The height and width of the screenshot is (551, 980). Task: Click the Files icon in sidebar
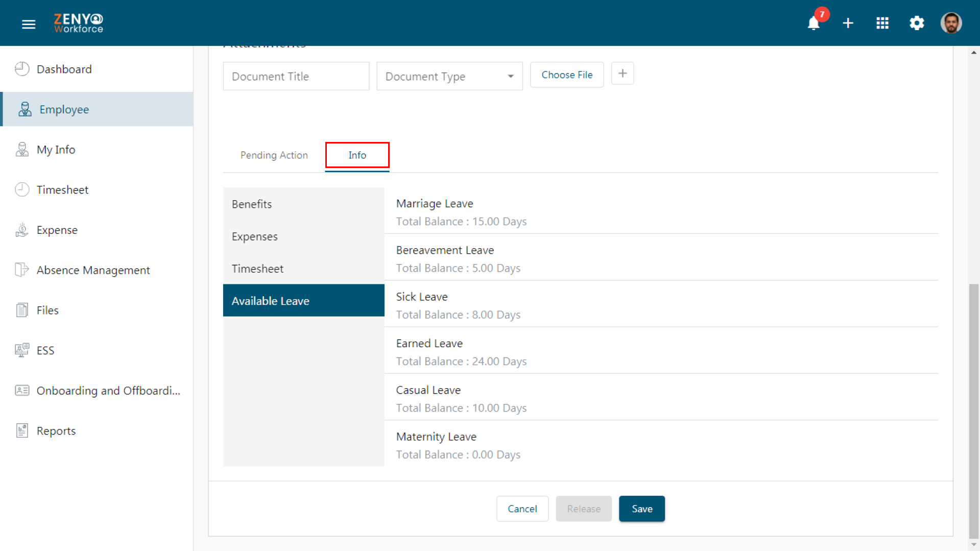(x=22, y=310)
